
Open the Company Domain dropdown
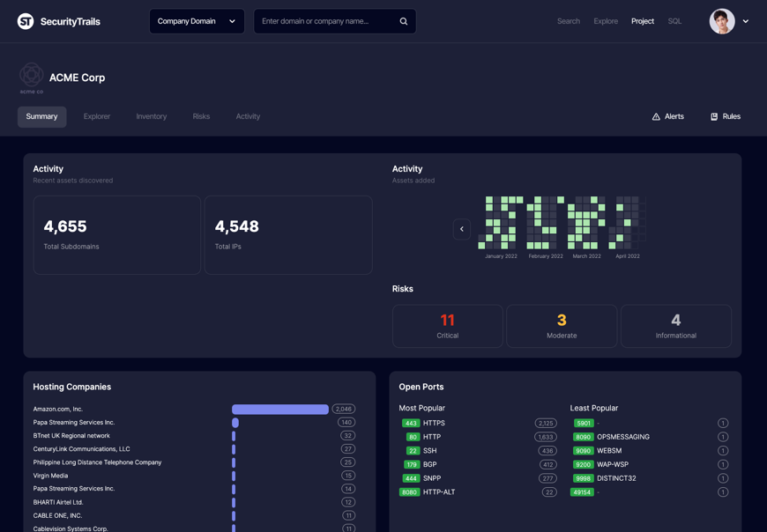[197, 21]
